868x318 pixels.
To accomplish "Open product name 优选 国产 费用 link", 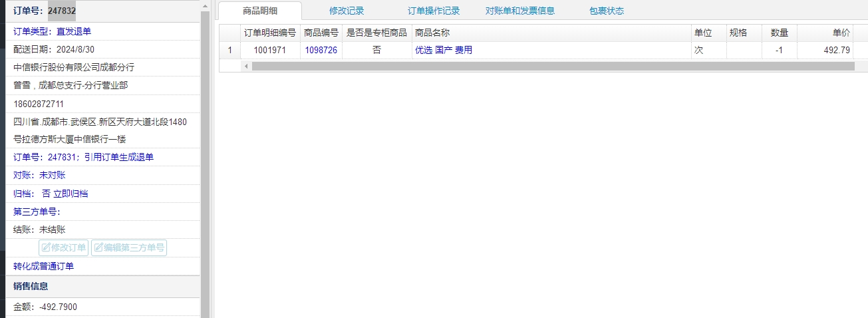I will tap(444, 50).
